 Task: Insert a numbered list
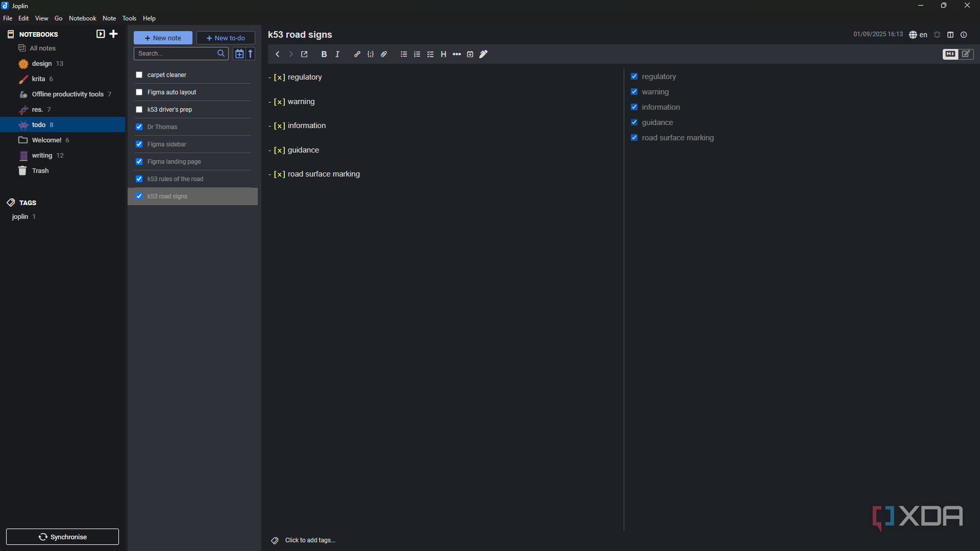point(417,54)
